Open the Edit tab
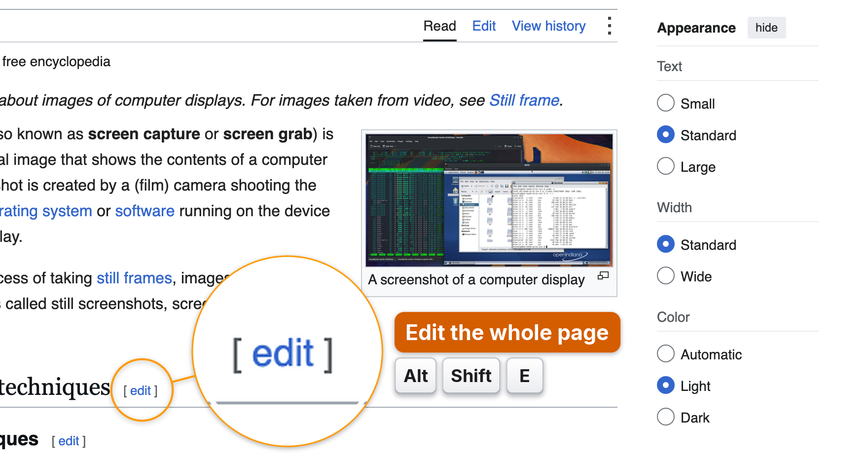Screen dimensions: 868x464 point(484,26)
